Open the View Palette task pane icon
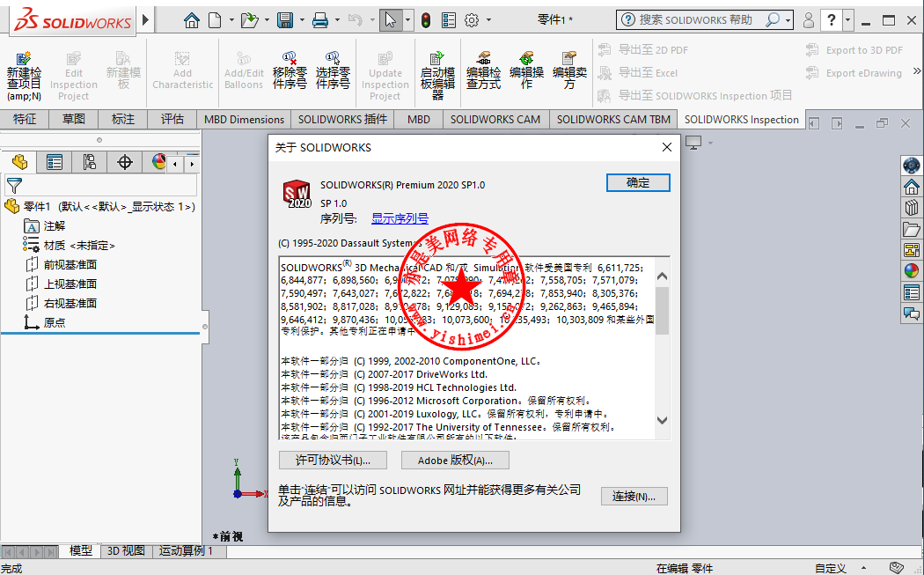The height and width of the screenshot is (575, 924). click(911, 250)
